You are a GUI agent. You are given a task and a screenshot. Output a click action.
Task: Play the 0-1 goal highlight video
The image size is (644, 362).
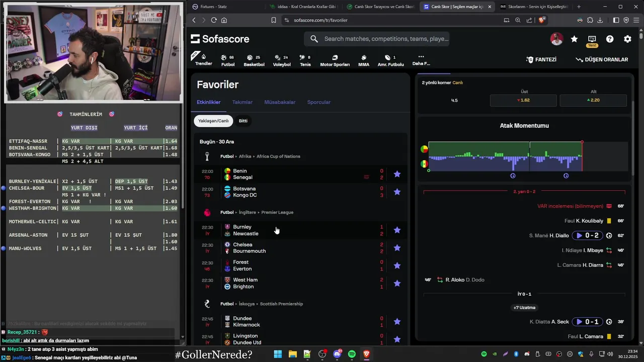(587, 322)
